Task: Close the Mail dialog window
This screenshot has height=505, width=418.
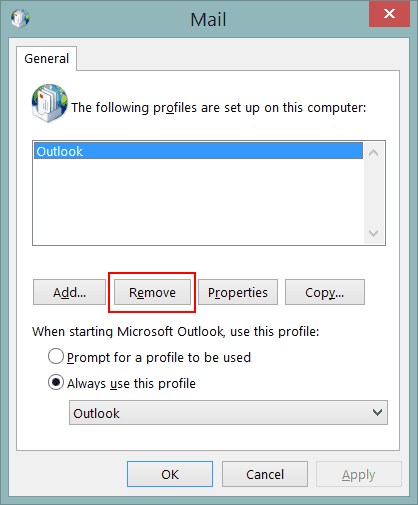Action: (x=389, y=14)
